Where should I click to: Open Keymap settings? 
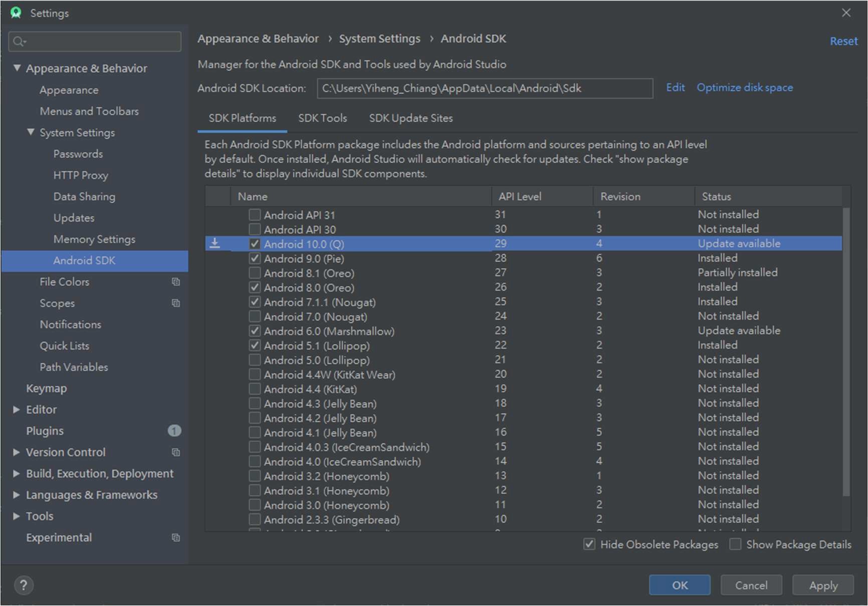(x=46, y=388)
